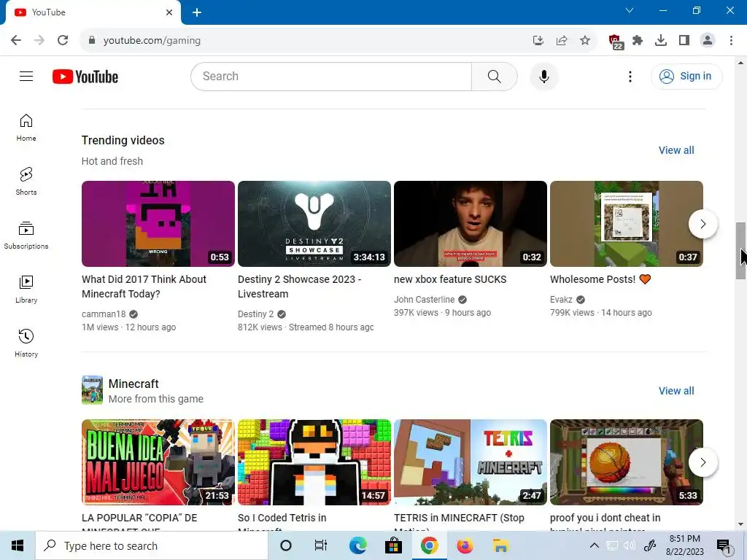Show hidden system tray icons
Screen dimensions: 747x560
(594, 545)
